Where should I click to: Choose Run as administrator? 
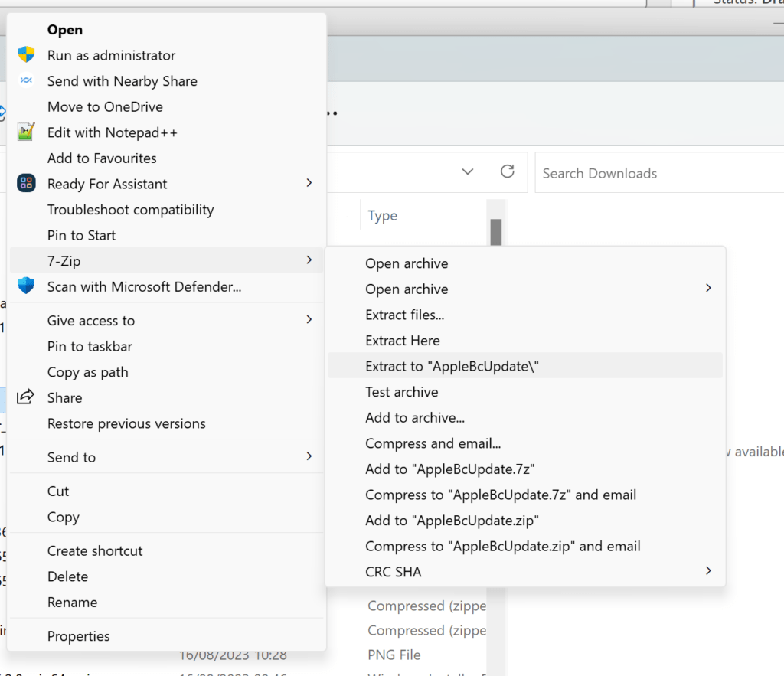pos(166,55)
